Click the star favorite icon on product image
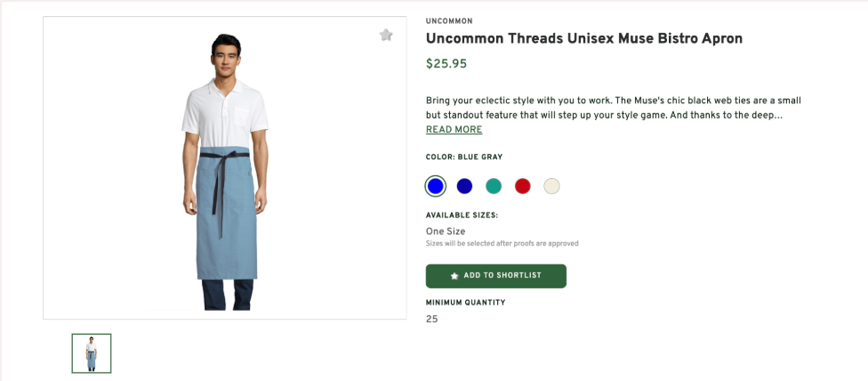This screenshot has height=381, width=868. 386,35
